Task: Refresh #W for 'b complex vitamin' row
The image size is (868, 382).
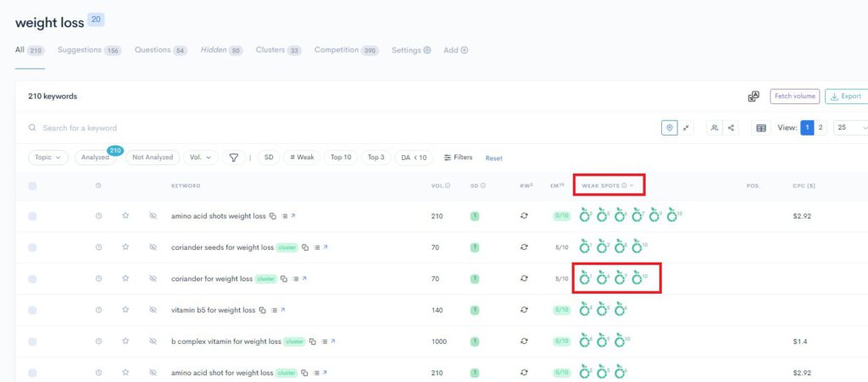Action: [524, 341]
